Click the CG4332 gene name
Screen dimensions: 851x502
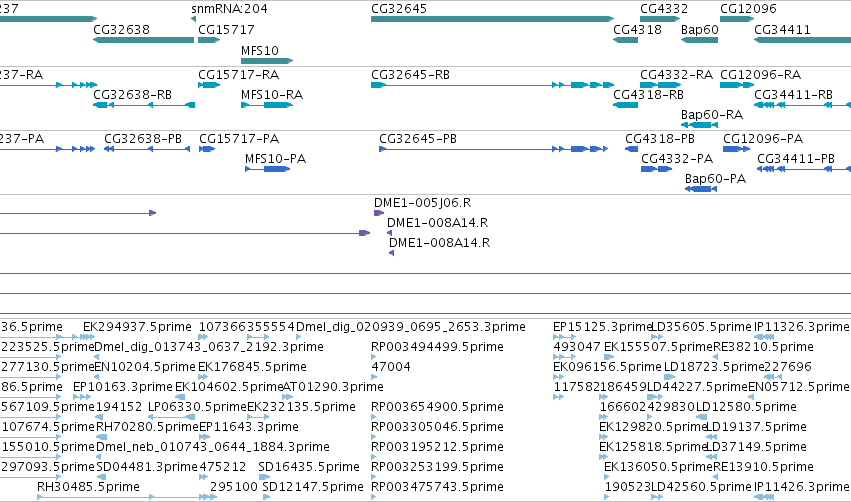[664, 9]
